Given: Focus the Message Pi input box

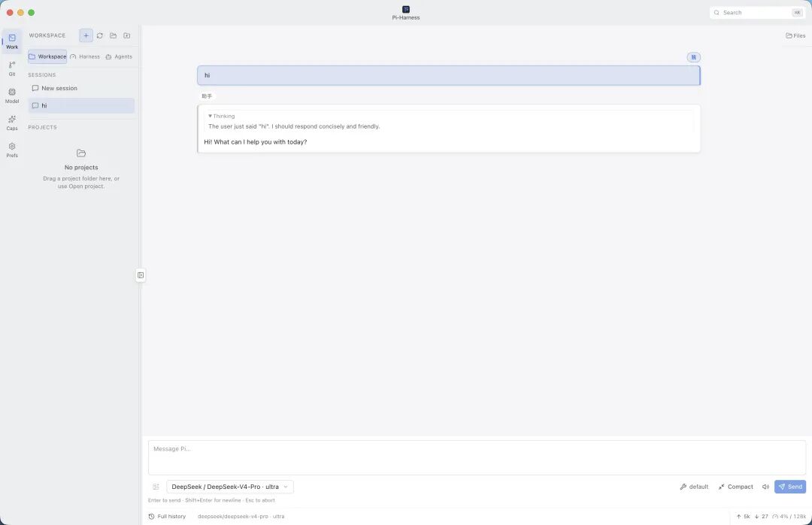Looking at the screenshot, I should pyautogui.click(x=477, y=457).
